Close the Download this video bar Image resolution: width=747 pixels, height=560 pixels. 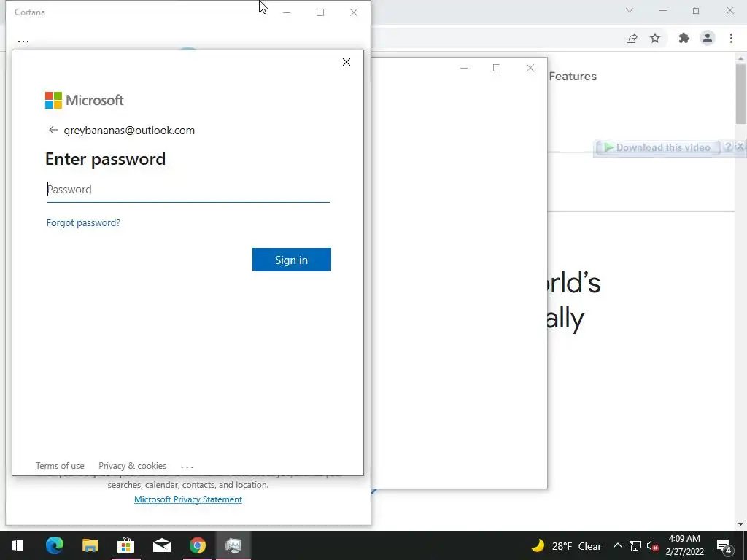click(x=740, y=147)
